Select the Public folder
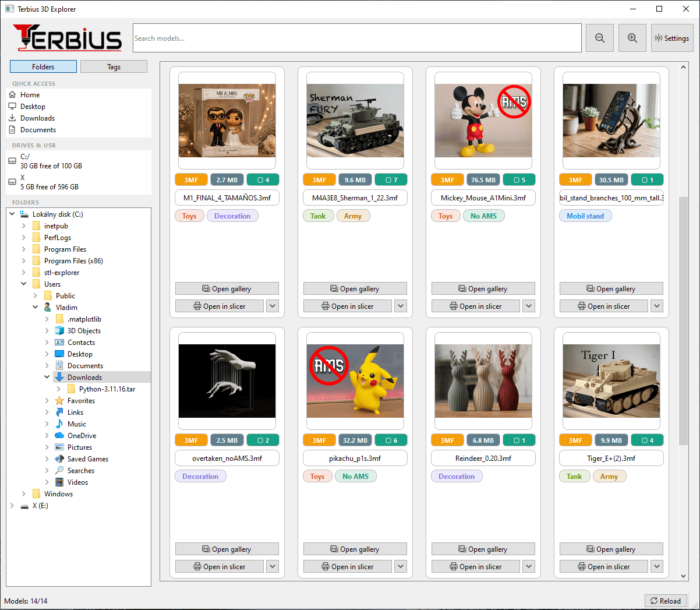 [65, 295]
